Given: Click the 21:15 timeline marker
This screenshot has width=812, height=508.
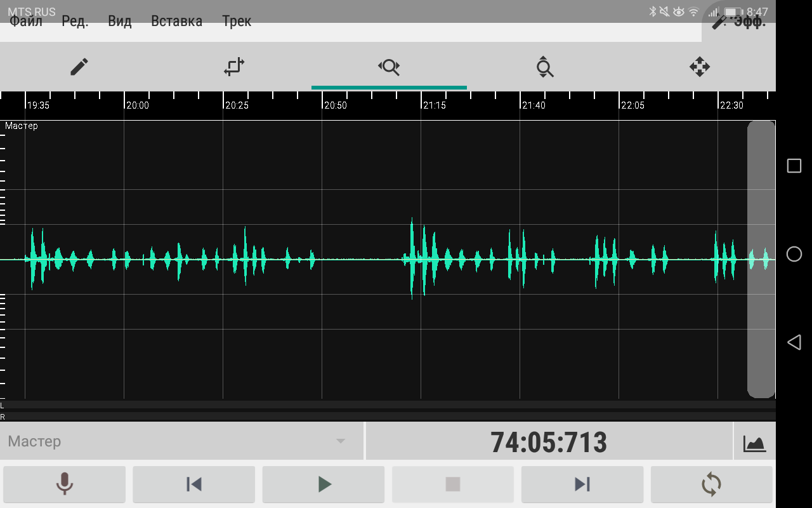Looking at the screenshot, I should (x=435, y=105).
